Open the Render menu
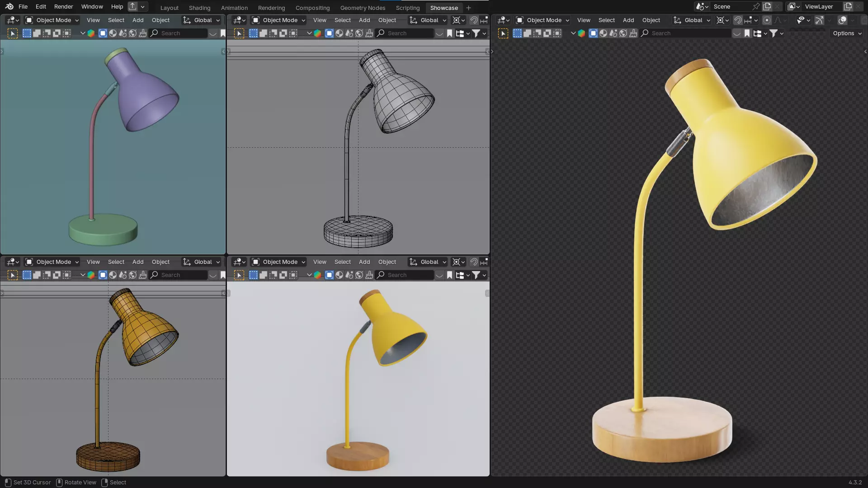This screenshot has height=488, width=868. click(63, 6)
